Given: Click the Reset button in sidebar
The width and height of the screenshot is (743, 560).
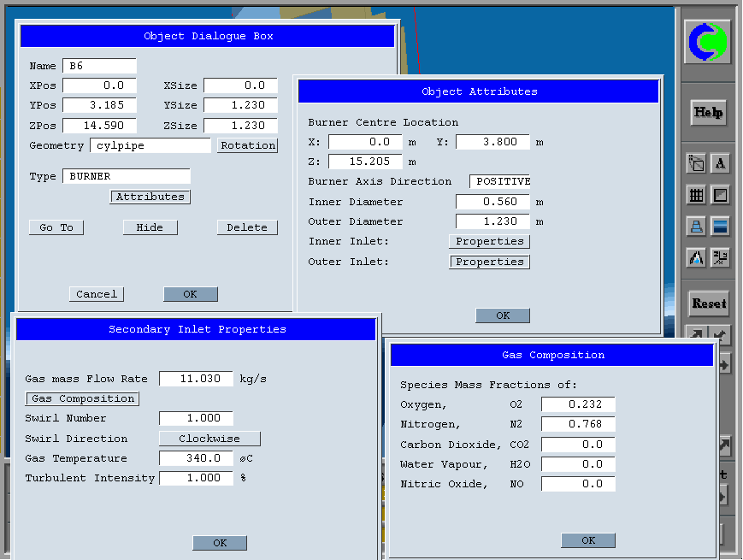Looking at the screenshot, I should (708, 304).
